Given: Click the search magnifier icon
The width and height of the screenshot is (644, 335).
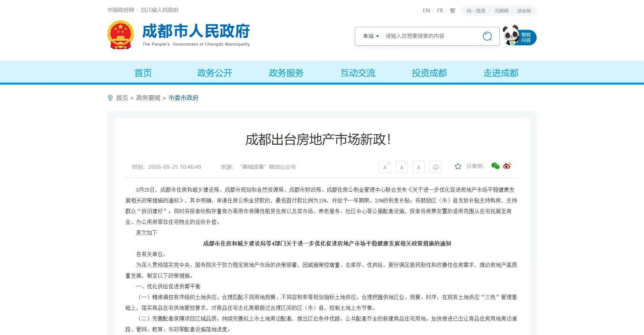Looking at the screenshot, I should click(x=487, y=36).
